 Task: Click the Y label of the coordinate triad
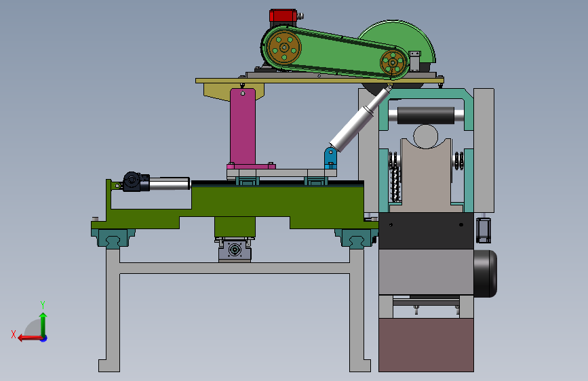point(43,304)
